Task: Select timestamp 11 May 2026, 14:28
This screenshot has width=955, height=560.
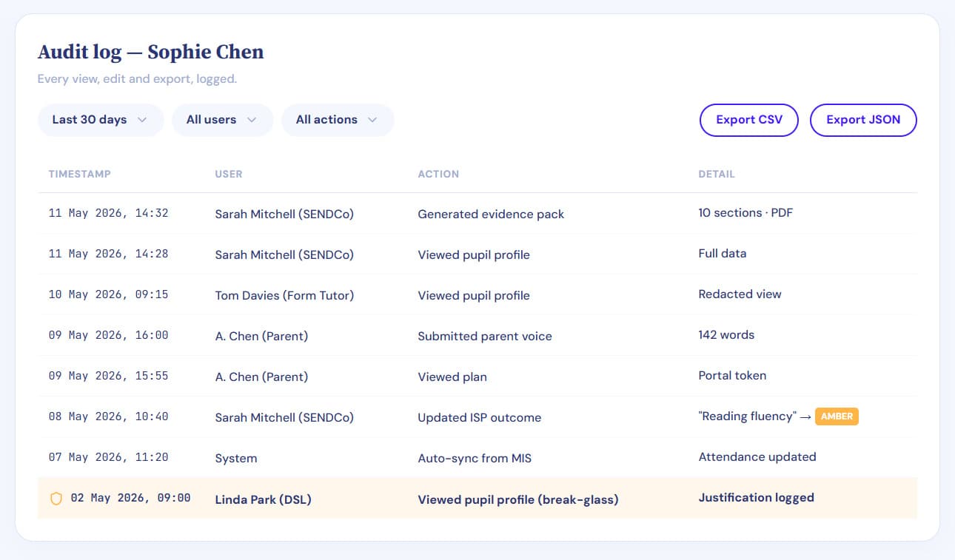Action: point(108,254)
